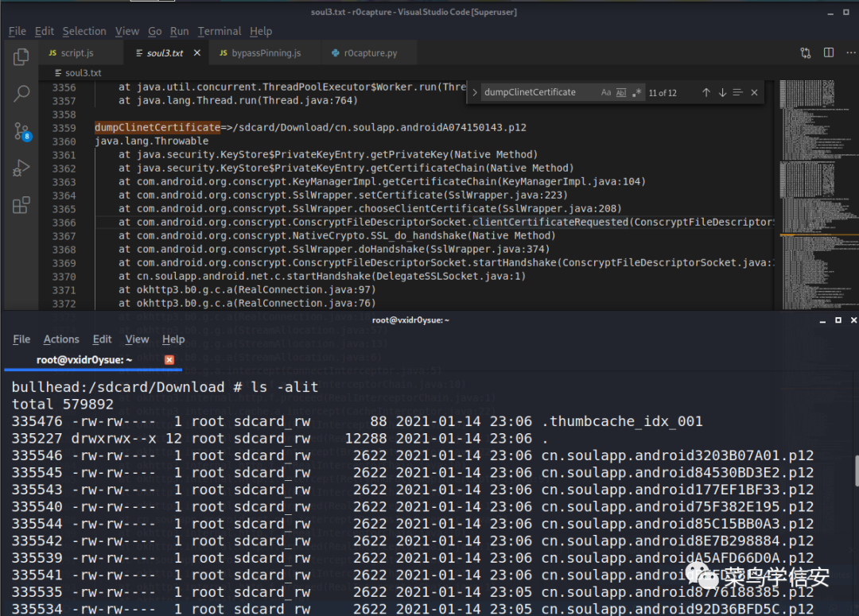
Task: Split the editor to the right
Action: pyautogui.click(x=829, y=52)
